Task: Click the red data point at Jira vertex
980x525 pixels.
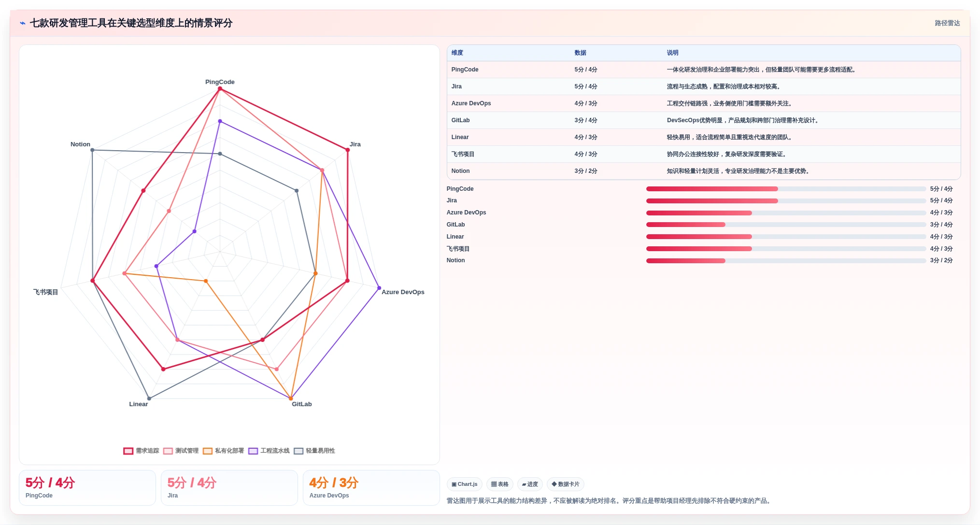Action: pos(347,150)
